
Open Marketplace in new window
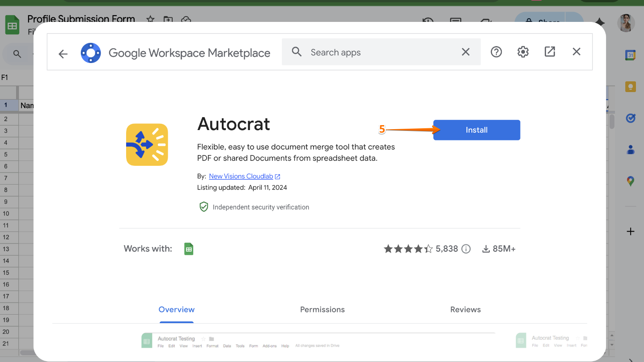(549, 51)
